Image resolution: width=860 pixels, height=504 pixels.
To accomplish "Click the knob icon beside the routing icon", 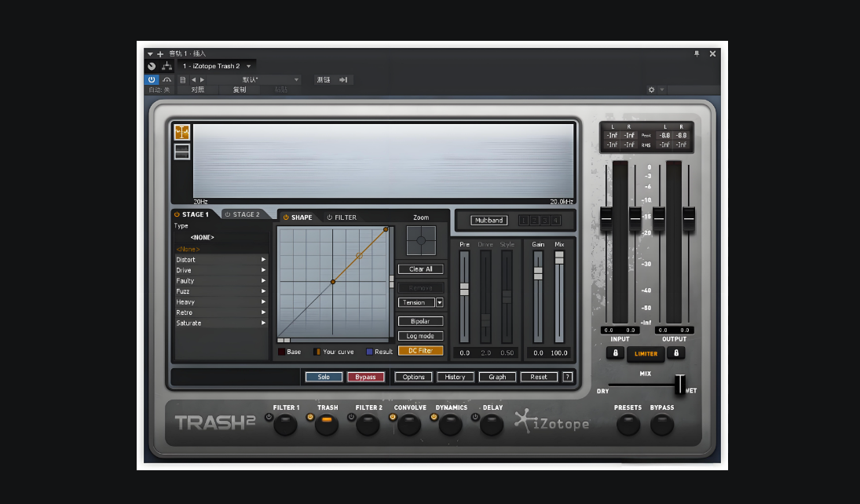I will point(152,67).
